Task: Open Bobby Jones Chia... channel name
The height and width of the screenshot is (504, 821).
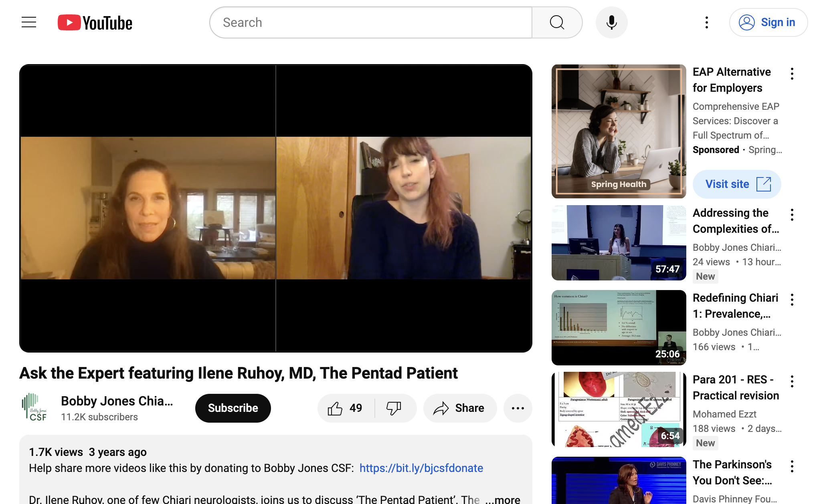Action: (x=117, y=401)
